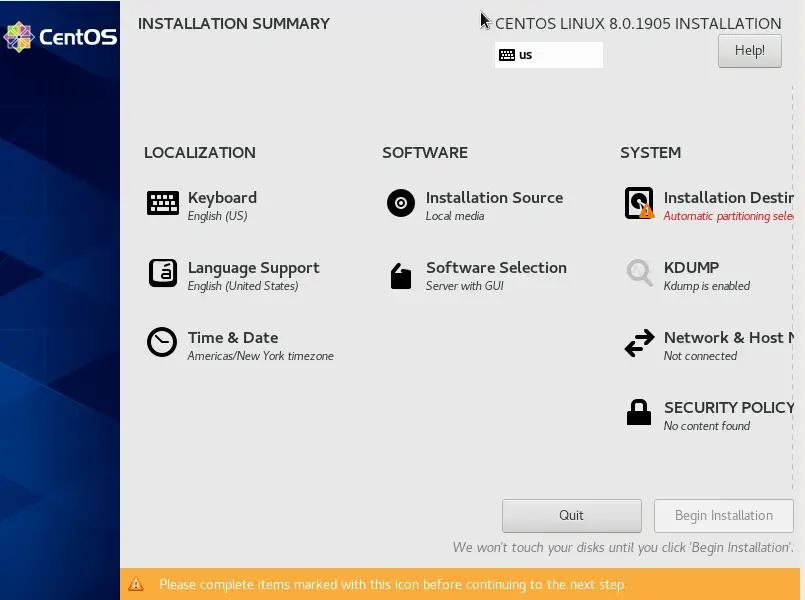The width and height of the screenshot is (805, 600).
Task: Click the 'Please complete items' warning message
Action: (x=393, y=584)
